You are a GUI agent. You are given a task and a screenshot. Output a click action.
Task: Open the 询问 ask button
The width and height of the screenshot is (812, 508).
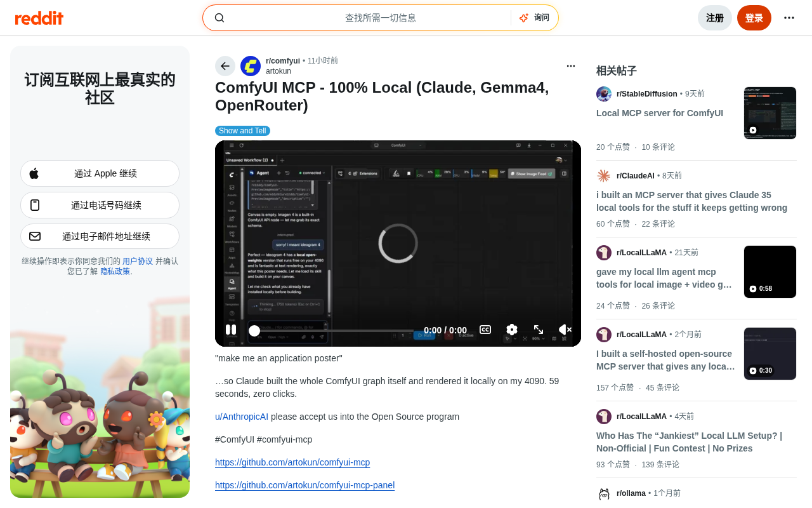click(x=534, y=18)
